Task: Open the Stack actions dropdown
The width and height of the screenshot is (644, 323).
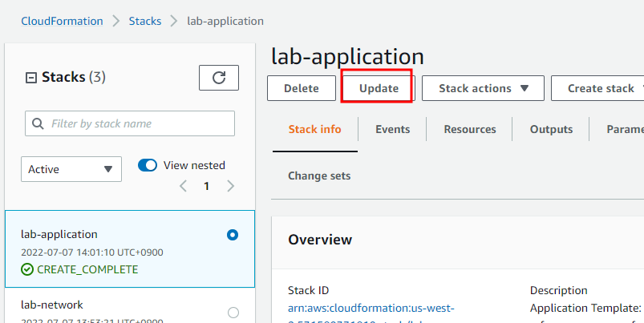Action: click(x=483, y=88)
